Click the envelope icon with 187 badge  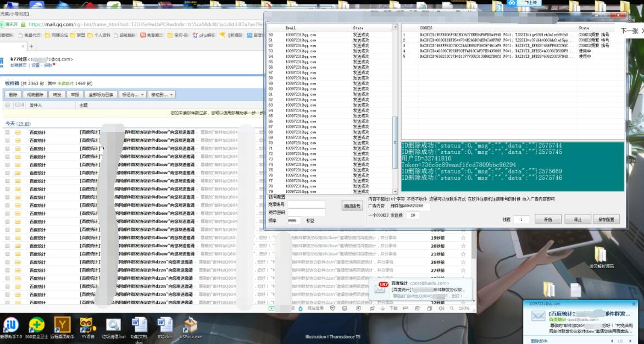tap(380, 288)
